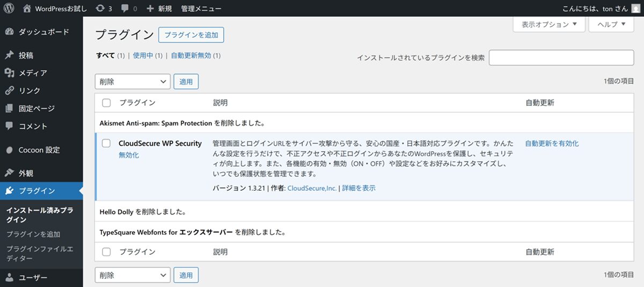Click the WordPress logo icon
Screen dimensions: 644x287
9,9
